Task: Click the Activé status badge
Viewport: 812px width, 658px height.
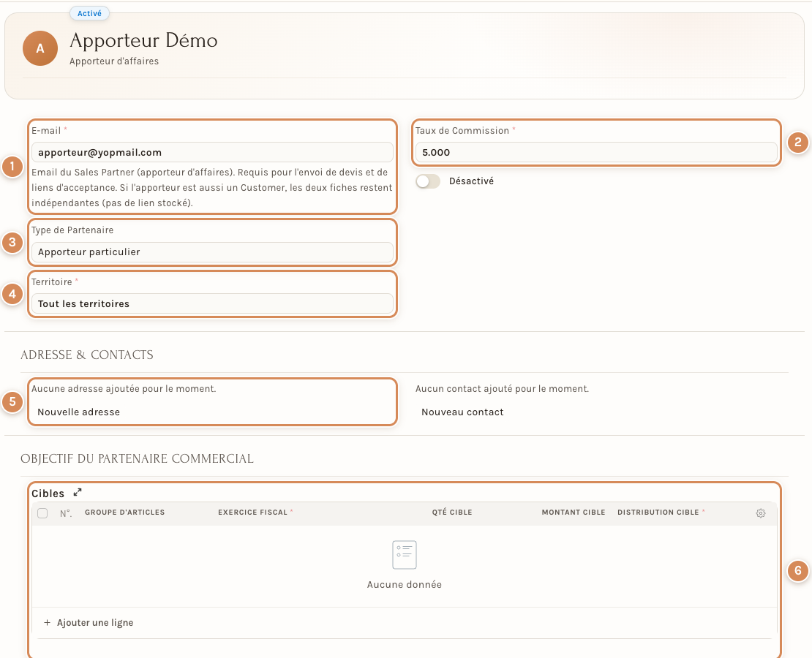Action: tap(89, 13)
